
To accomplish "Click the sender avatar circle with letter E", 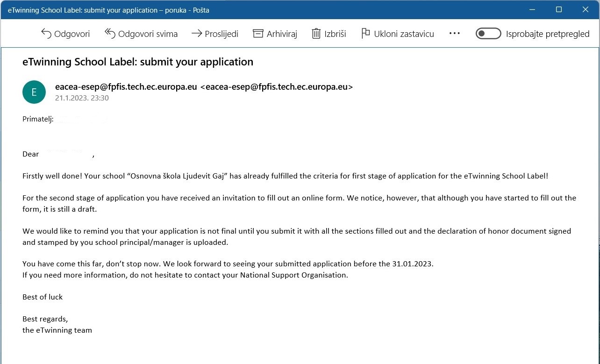I will pyautogui.click(x=34, y=92).
